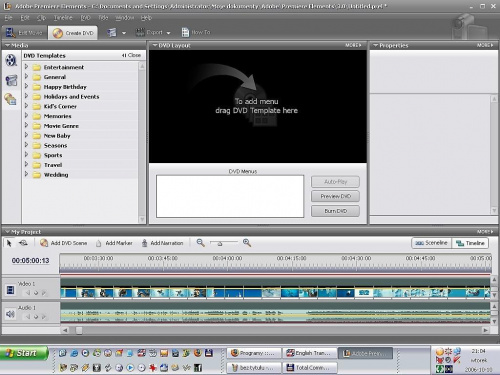This screenshot has width=500, height=375.
Task: Expand the Movie Genre folder
Action: coord(26,125)
